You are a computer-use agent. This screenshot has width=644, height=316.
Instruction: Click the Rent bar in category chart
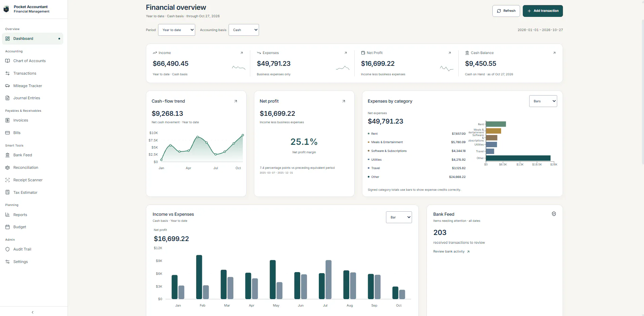pyautogui.click(x=496, y=124)
